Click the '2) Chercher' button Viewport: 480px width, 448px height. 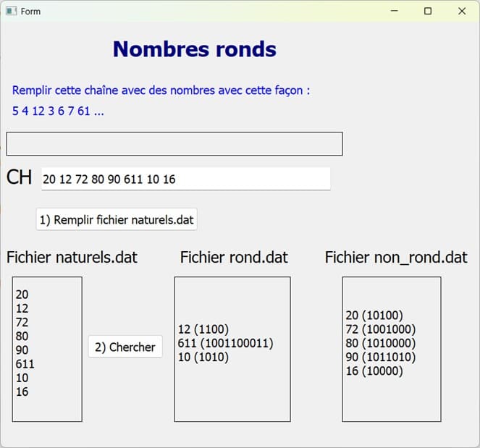(125, 347)
